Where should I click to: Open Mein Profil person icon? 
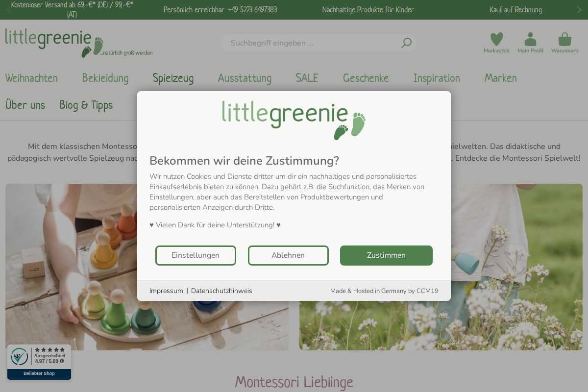click(x=530, y=39)
